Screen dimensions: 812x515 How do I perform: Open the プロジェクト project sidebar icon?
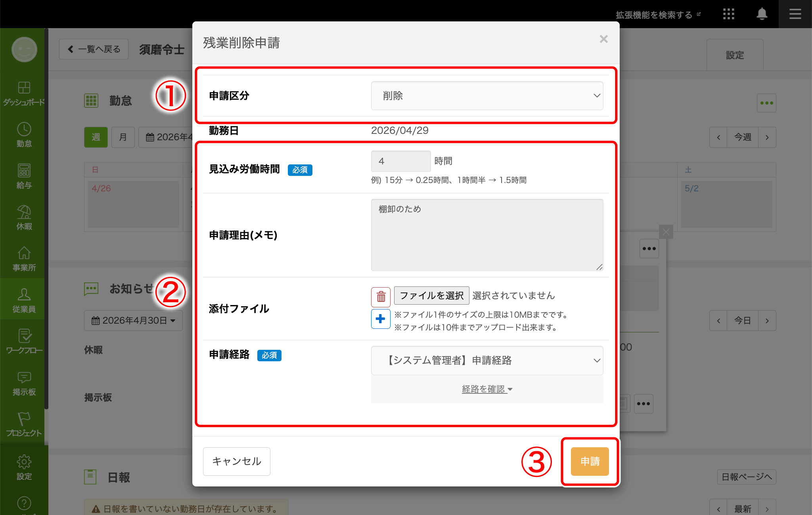pyautogui.click(x=24, y=424)
